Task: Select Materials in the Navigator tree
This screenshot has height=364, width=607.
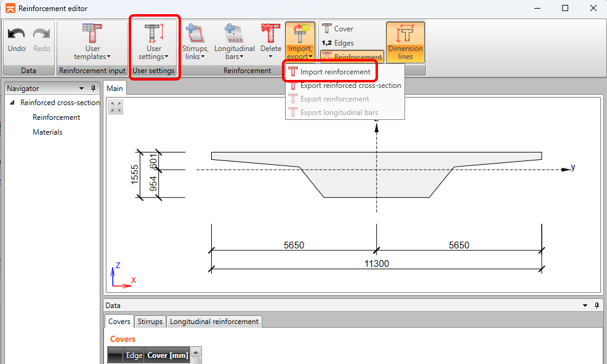Action: coord(47,132)
